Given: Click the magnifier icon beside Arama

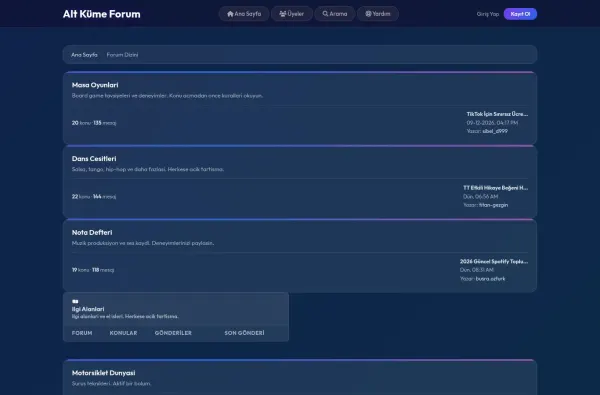Looking at the screenshot, I should pyautogui.click(x=325, y=14).
